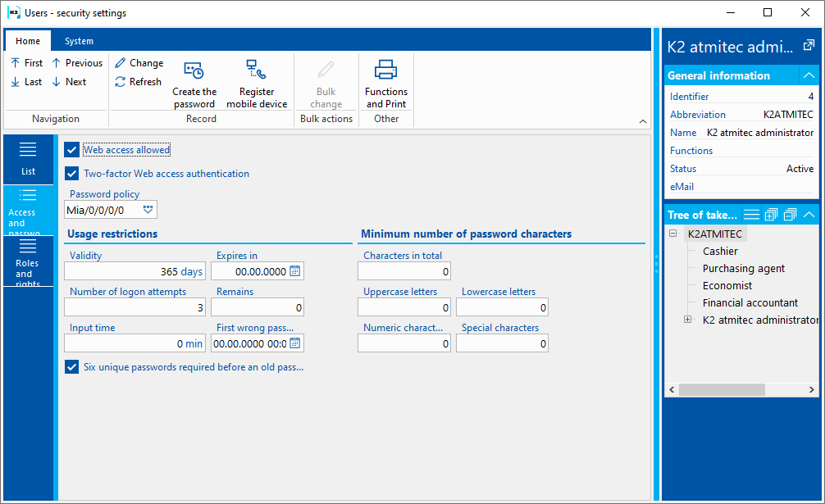Toggle Web access allowed checkbox
Viewport: 825px width, 504px height.
[72, 150]
